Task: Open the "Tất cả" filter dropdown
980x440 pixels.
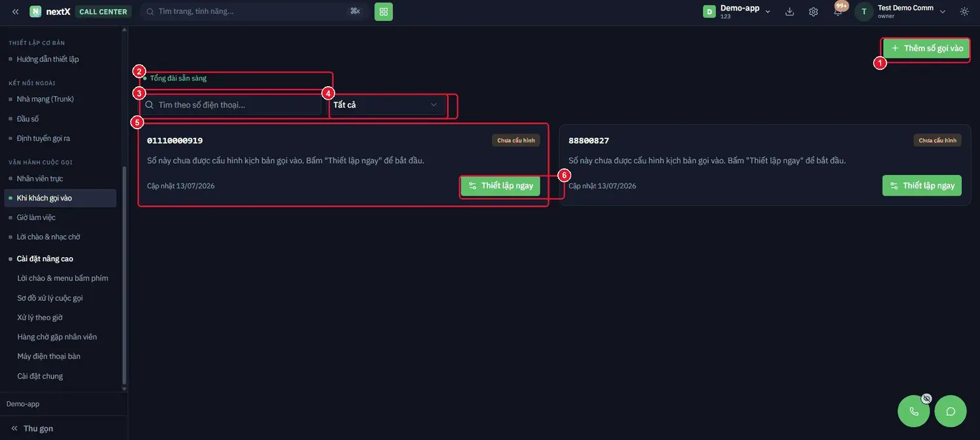Action: pyautogui.click(x=387, y=105)
